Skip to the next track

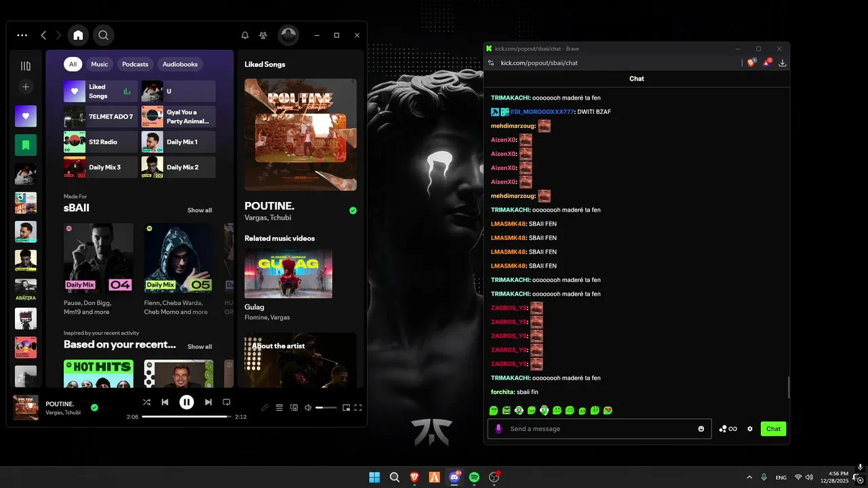[208, 402]
